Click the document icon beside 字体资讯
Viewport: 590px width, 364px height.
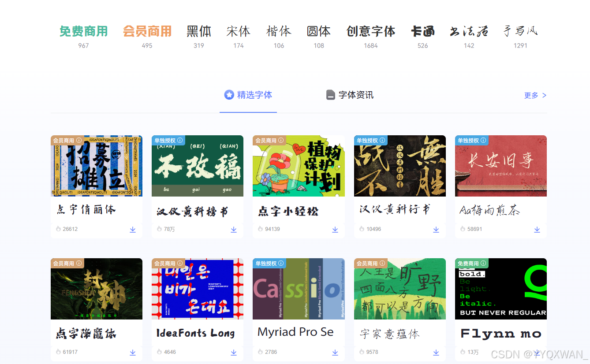[331, 95]
